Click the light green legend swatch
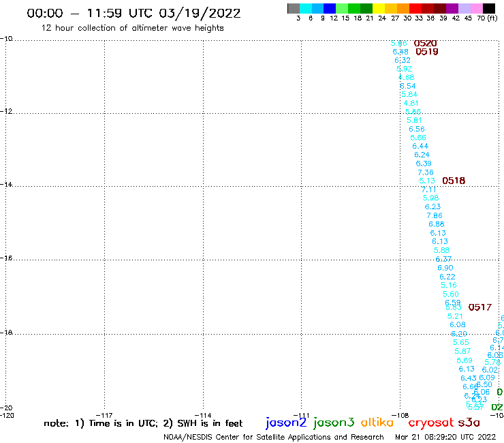This screenshot has height=443, width=504. (x=342, y=8)
